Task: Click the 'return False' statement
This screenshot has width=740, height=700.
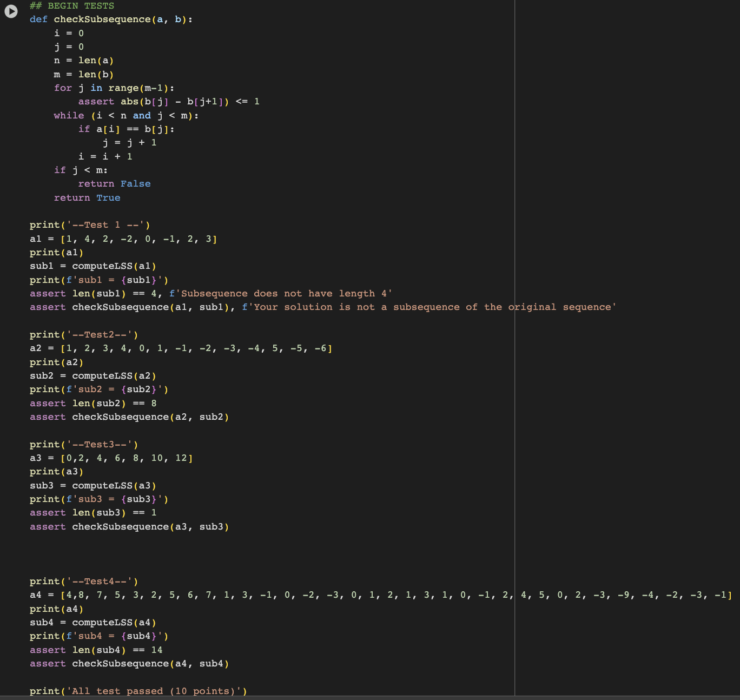Action: [x=114, y=184]
